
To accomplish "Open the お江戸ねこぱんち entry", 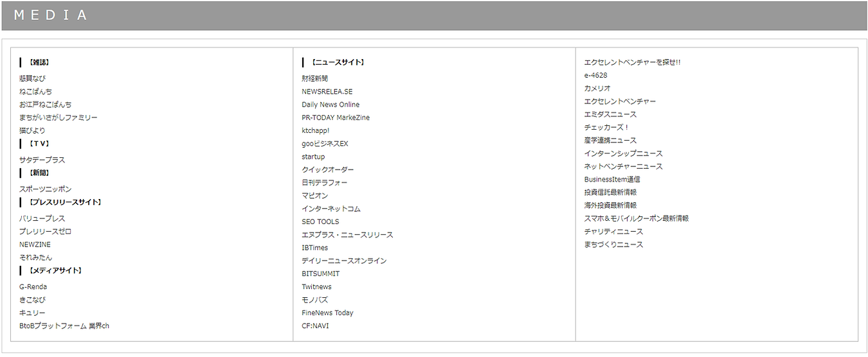I will click(45, 104).
